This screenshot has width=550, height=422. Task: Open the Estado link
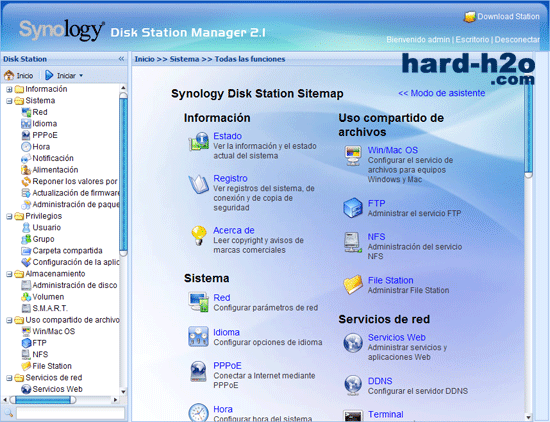pos(227,136)
